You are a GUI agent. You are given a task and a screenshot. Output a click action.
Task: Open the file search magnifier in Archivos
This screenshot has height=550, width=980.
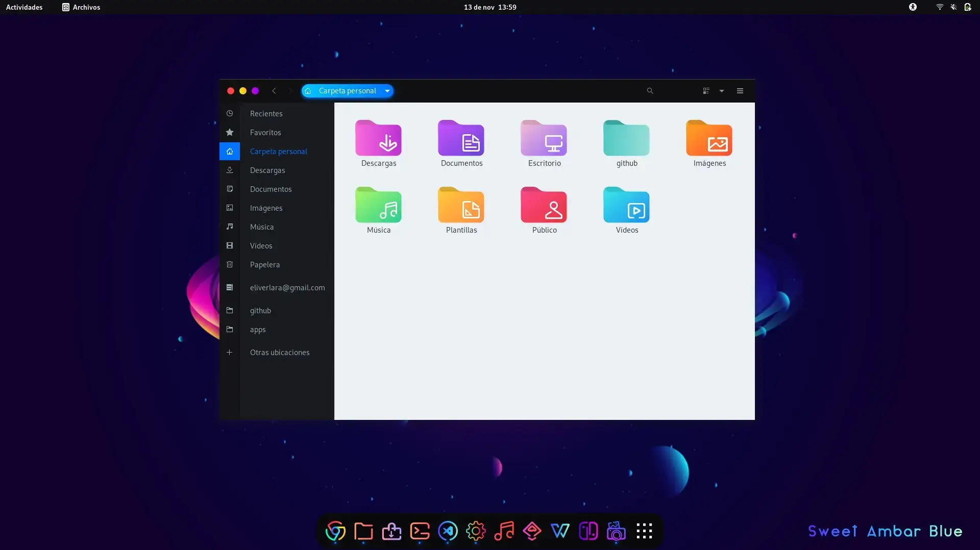(649, 91)
